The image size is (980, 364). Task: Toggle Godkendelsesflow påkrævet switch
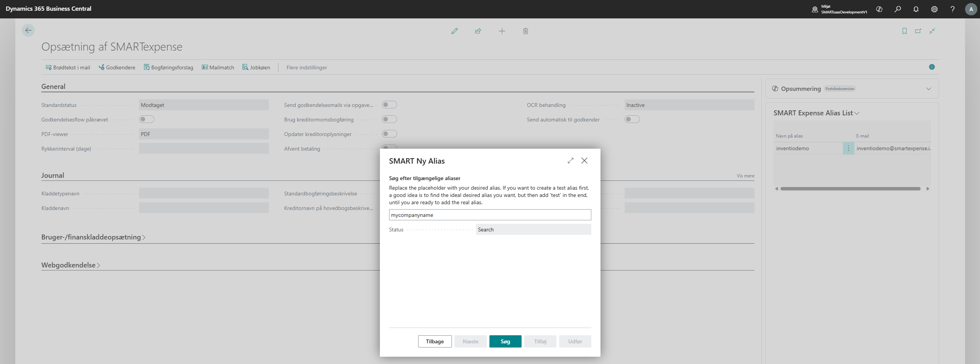coord(146,120)
